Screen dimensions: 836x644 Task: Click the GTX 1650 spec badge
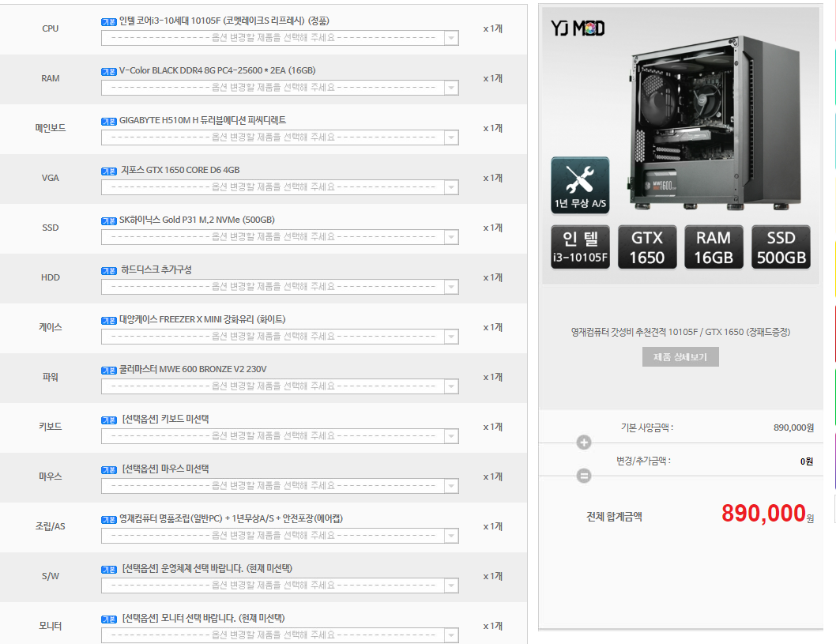[647, 247]
